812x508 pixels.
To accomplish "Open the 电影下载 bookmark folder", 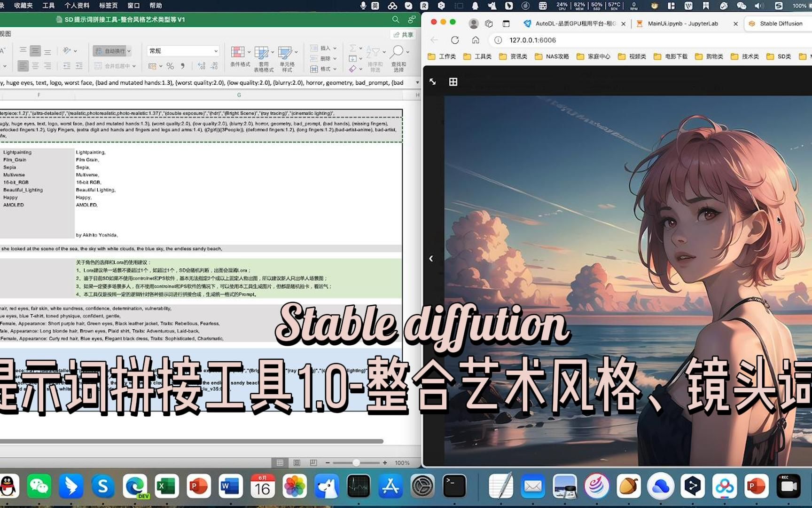I will point(671,56).
